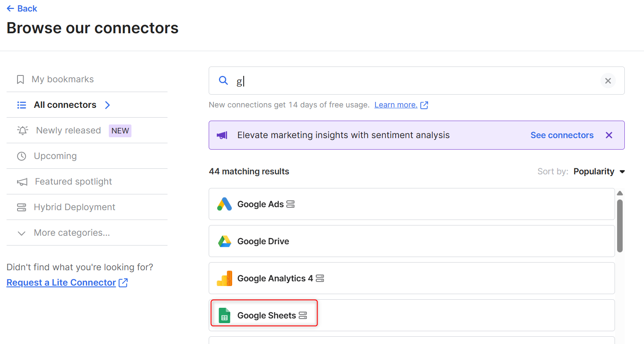Click the bookmark icon beside My bookmarks

pyautogui.click(x=20, y=80)
